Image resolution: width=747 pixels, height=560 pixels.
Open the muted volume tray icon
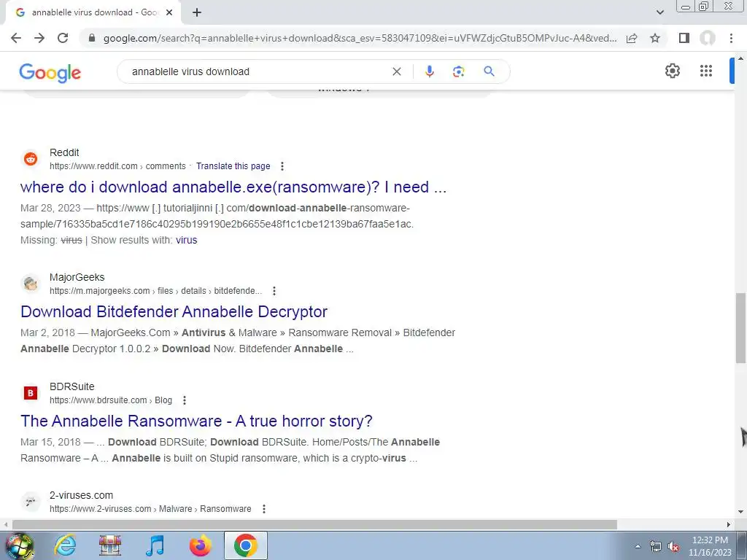pos(673,546)
